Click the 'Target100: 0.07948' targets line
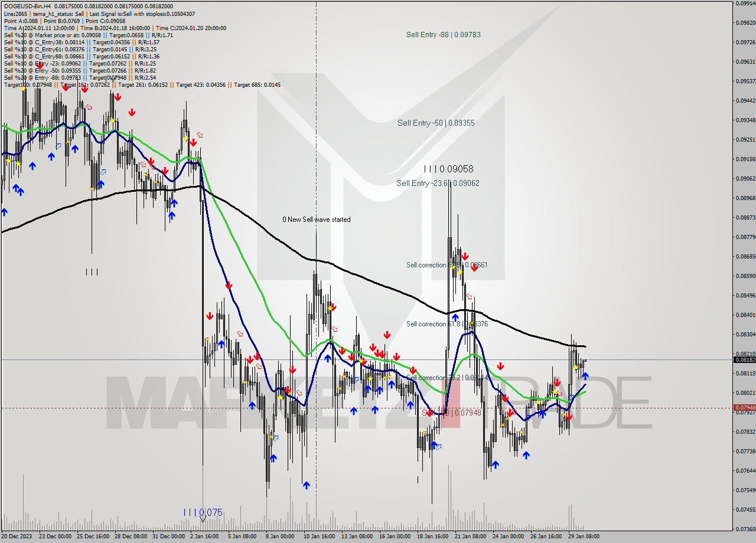This screenshot has width=756, height=543. point(142,84)
